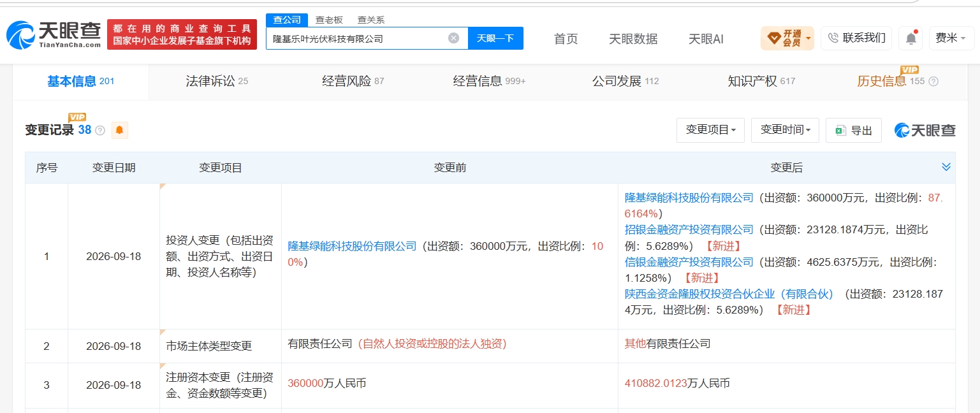Click the 天眼一下 search button
This screenshot has height=413, width=980.
click(495, 38)
